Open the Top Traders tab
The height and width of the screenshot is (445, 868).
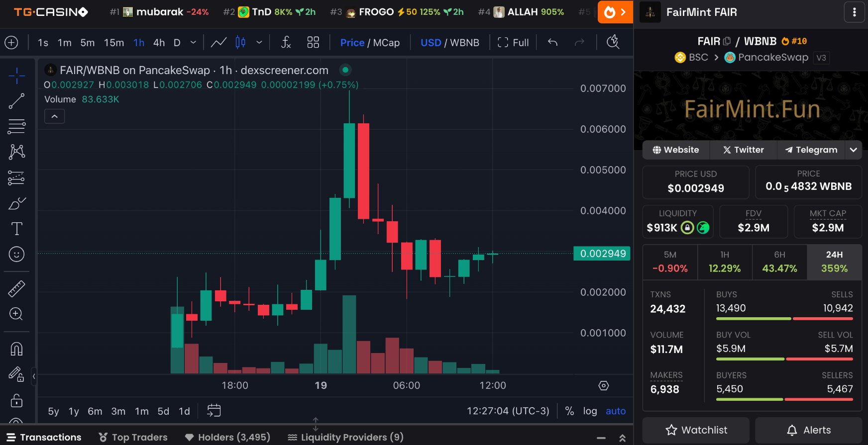(133, 437)
